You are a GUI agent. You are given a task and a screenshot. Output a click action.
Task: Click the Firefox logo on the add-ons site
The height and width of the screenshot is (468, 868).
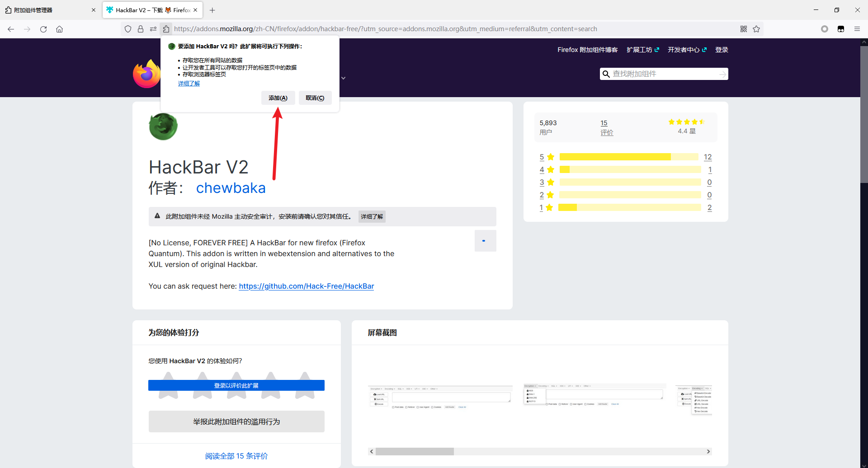(x=146, y=74)
